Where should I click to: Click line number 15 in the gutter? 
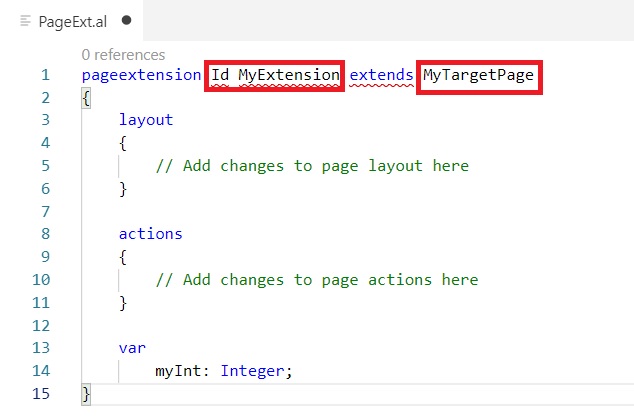point(41,394)
